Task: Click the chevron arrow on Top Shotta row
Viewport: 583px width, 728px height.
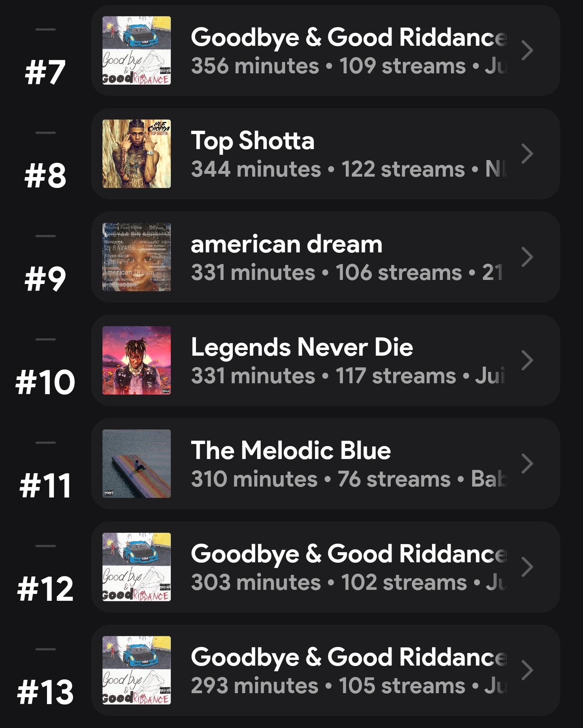Action: 527,154
